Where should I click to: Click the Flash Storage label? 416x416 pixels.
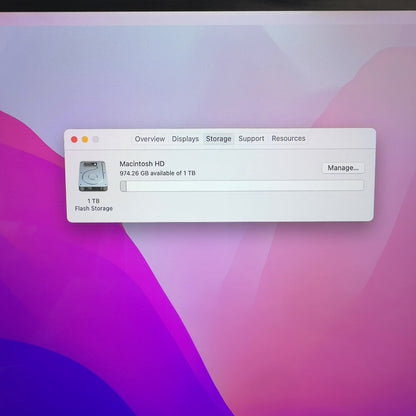point(94,208)
